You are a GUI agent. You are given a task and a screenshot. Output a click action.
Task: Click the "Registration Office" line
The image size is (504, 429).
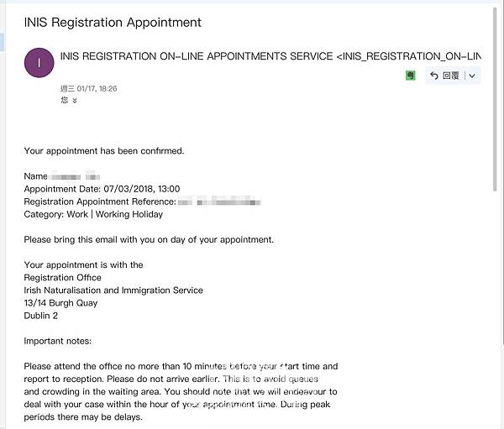click(62, 277)
